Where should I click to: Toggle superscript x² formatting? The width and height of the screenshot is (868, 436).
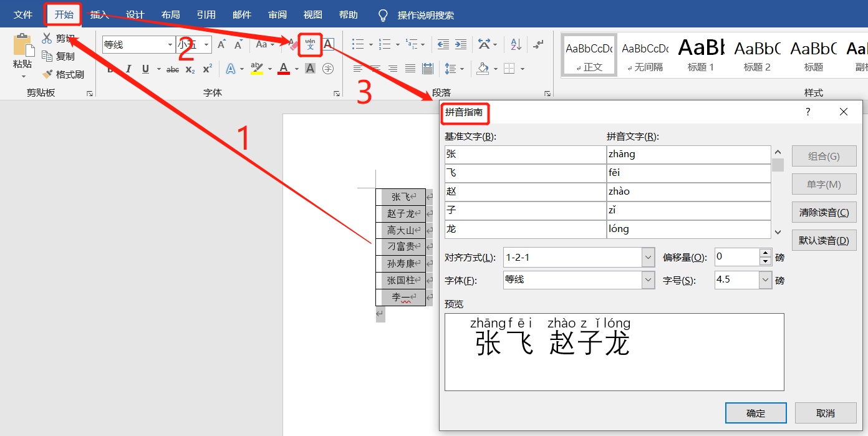click(x=208, y=69)
